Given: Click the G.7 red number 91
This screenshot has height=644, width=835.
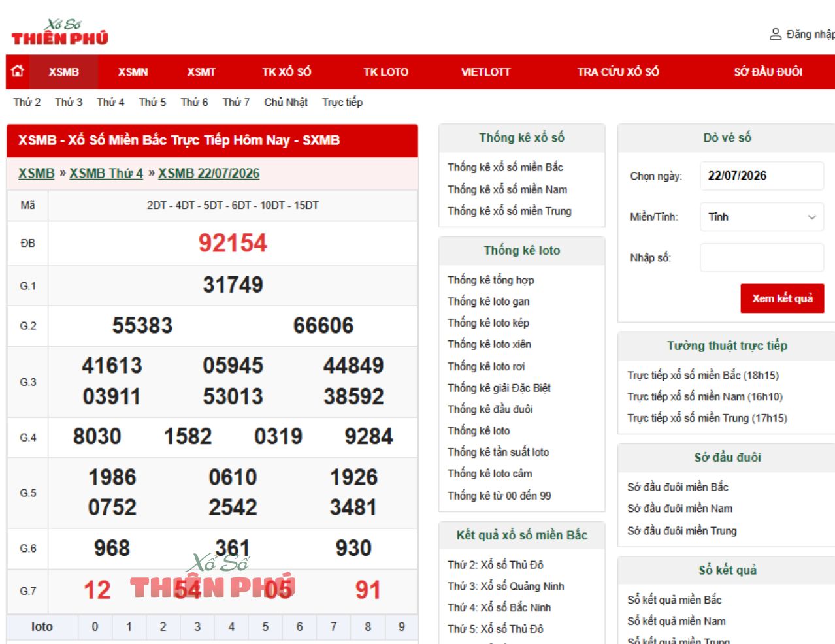Looking at the screenshot, I should click(x=368, y=590).
